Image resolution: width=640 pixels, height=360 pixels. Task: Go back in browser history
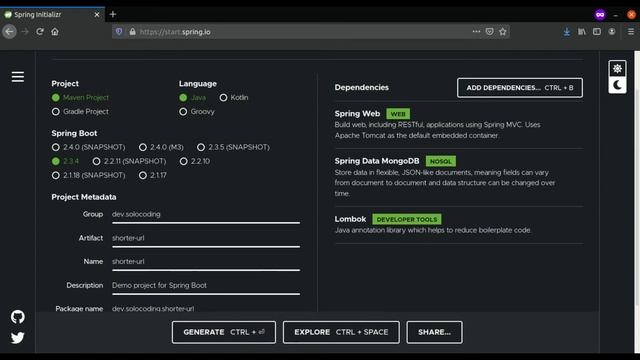(9, 32)
